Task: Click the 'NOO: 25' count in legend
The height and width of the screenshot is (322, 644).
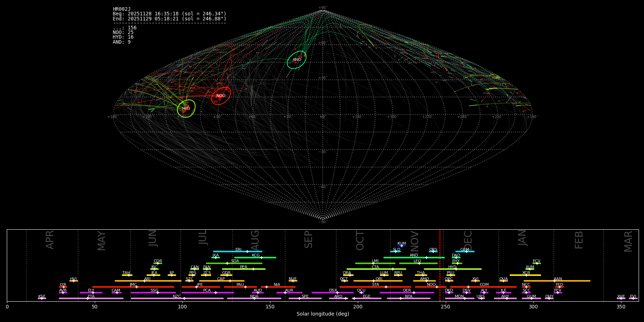Action: 123,33
